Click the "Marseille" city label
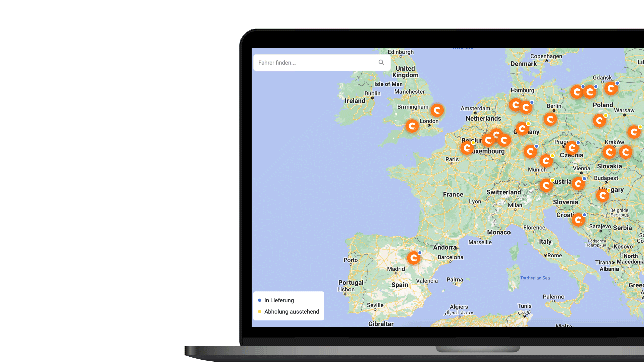This screenshot has height=362, width=644. point(480,242)
